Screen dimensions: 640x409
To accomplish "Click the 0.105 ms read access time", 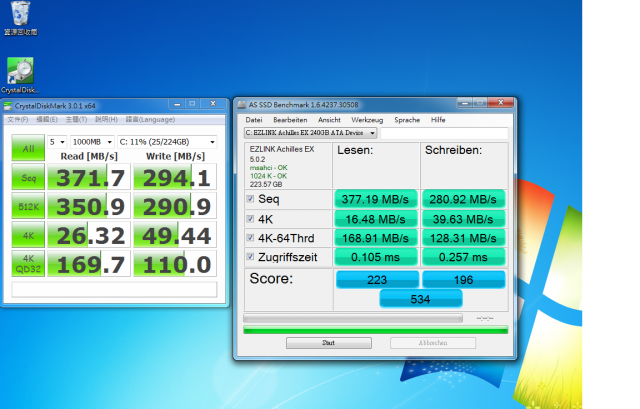I will (376, 257).
